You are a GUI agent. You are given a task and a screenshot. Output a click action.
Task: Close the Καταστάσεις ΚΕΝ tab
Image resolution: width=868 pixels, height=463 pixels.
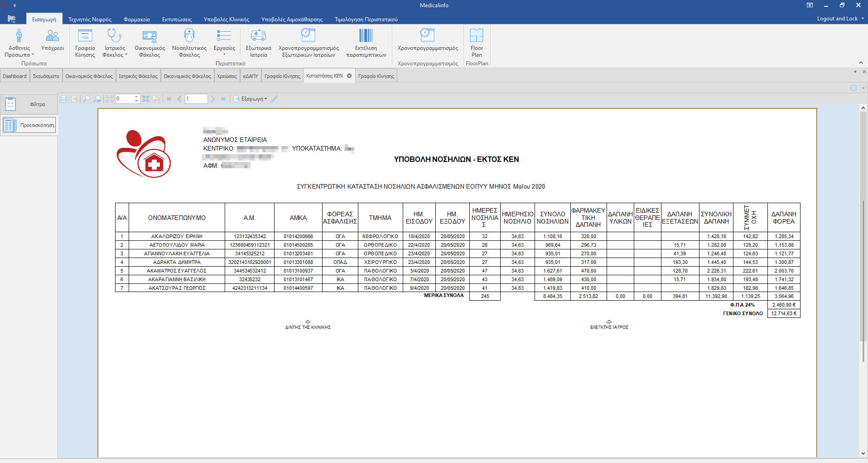click(x=349, y=76)
